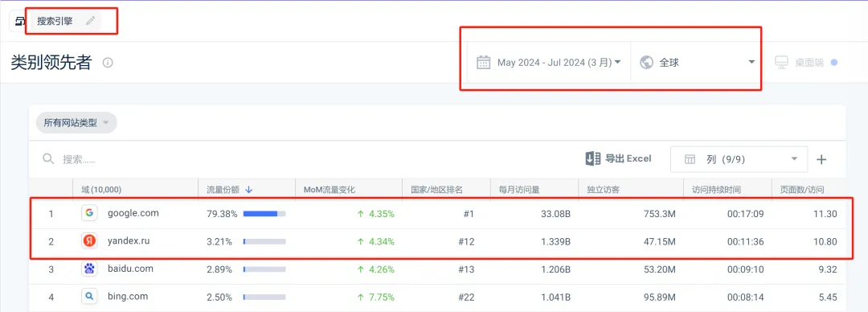Click the plus icon to add column
Image resolution: width=868 pixels, height=312 pixels.
click(x=821, y=159)
